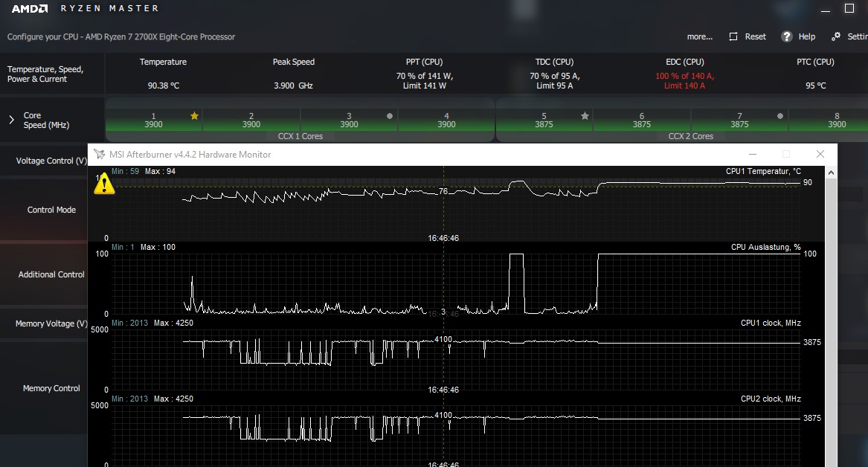The height and width of the screenshot is (467, 868).
Task: Minimize the MSI Afterburner Hardware Monitor window
Action: (752, 155)
